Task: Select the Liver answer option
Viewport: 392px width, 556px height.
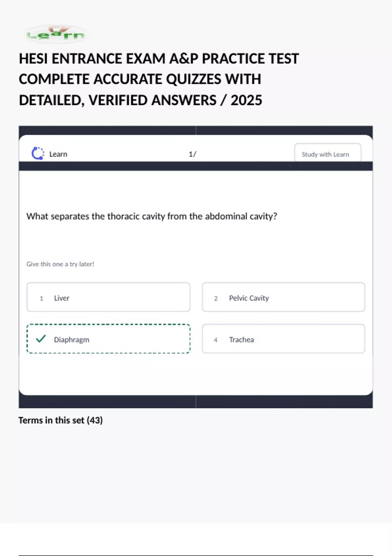Action: click(x=108, y=297)
